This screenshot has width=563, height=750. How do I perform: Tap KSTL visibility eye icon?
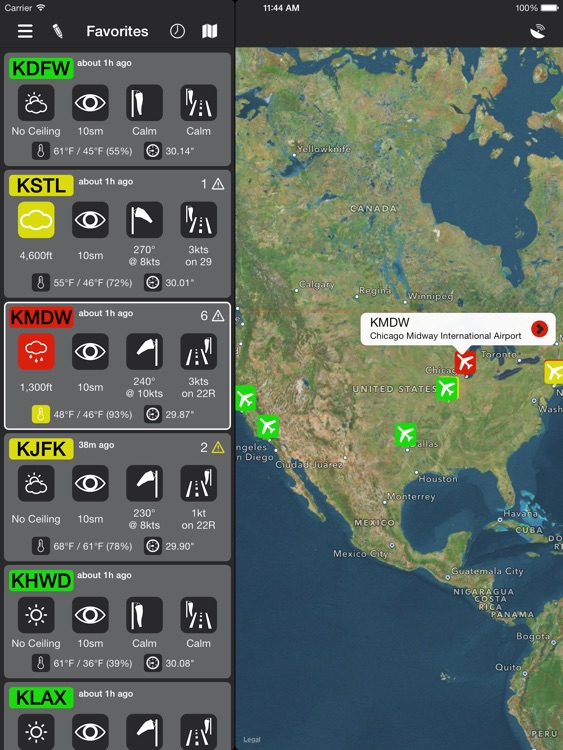90,220
